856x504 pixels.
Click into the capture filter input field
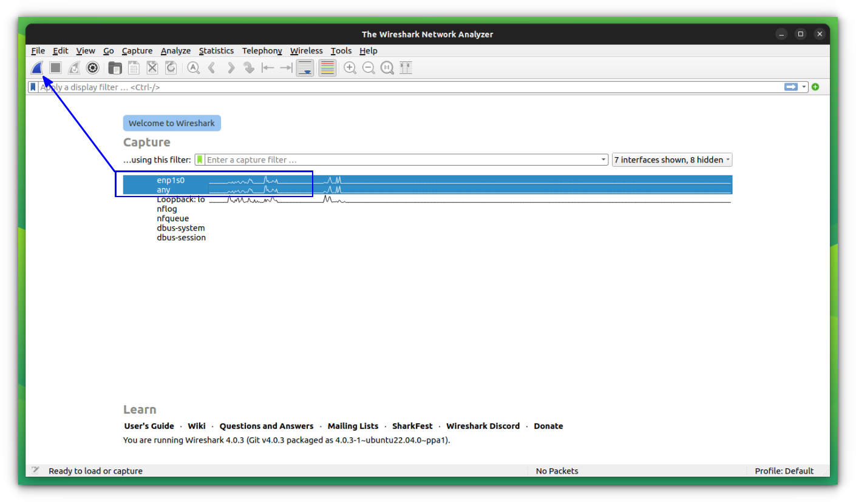(402, 160)
